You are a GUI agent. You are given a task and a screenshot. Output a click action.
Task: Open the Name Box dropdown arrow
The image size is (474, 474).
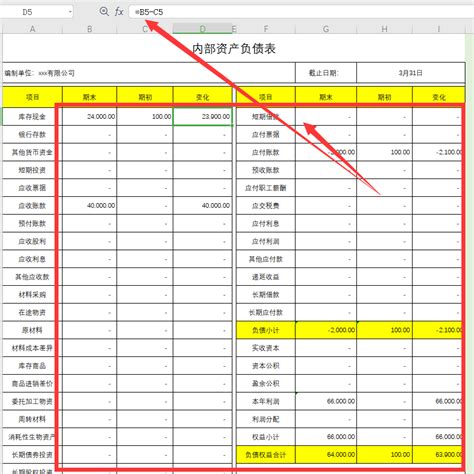70,12
